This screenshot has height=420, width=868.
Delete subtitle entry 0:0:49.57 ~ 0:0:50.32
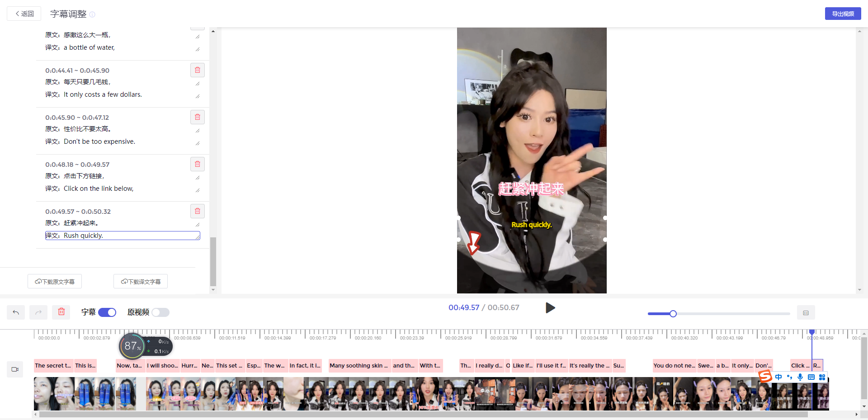(198, 211)
